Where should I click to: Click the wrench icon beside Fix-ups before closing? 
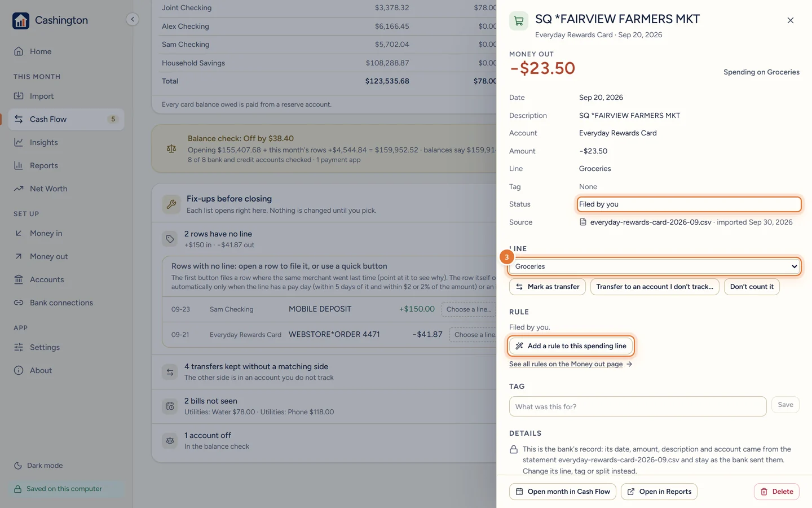click(171, 204)
